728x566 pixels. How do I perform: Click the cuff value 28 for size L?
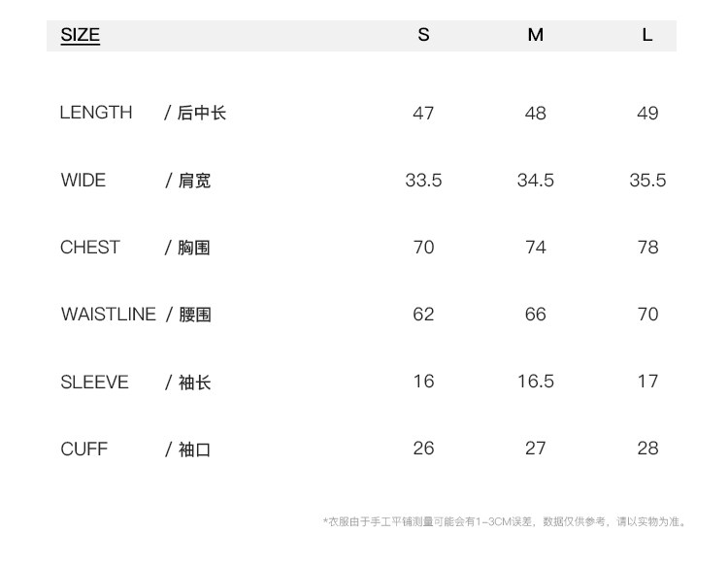pos(647,449)
